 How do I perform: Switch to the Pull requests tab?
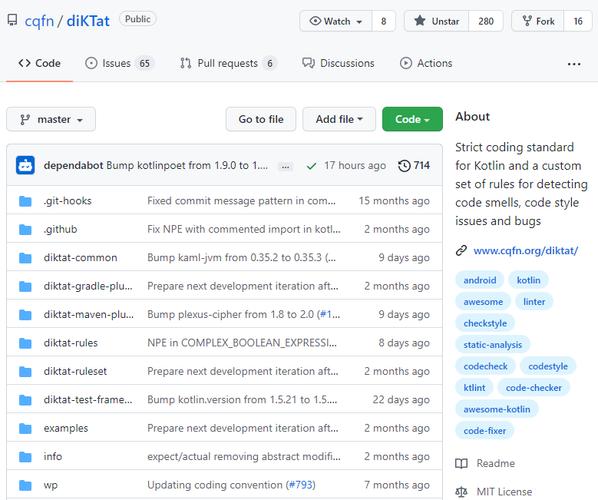pos(228,63)
